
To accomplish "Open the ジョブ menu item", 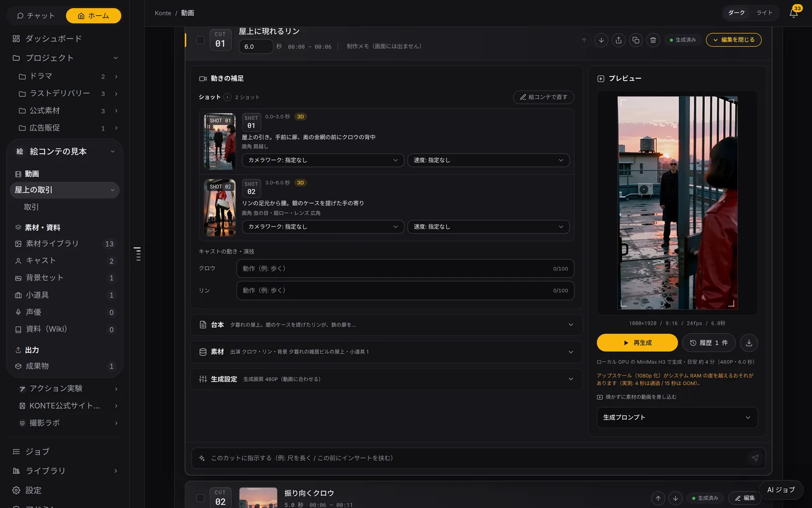I will click(x=65, y=452).
